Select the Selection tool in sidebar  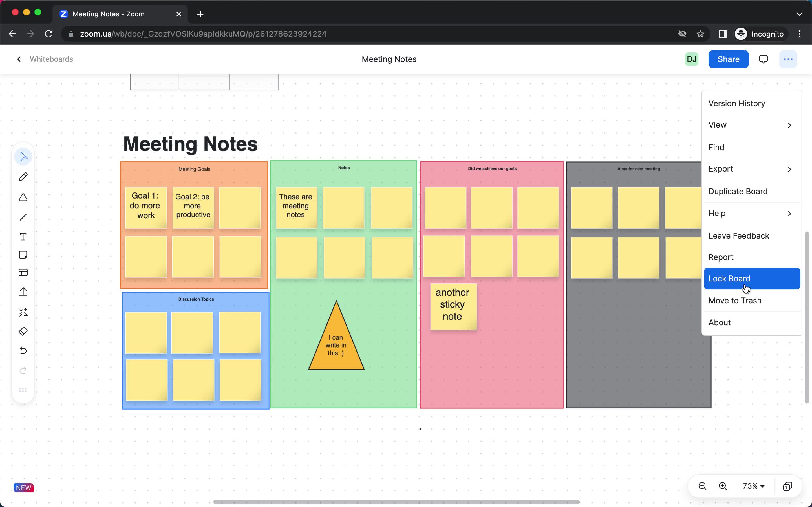pos(23,157)
